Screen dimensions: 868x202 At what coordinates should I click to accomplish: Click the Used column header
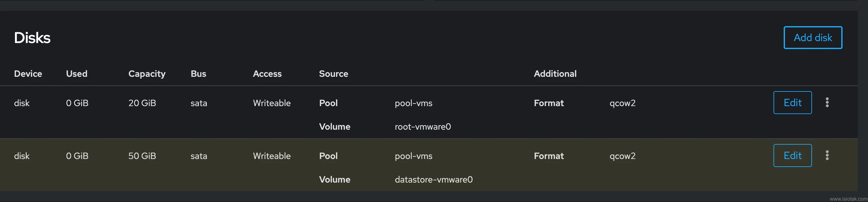pyautogui.click(x=76, y=74)
